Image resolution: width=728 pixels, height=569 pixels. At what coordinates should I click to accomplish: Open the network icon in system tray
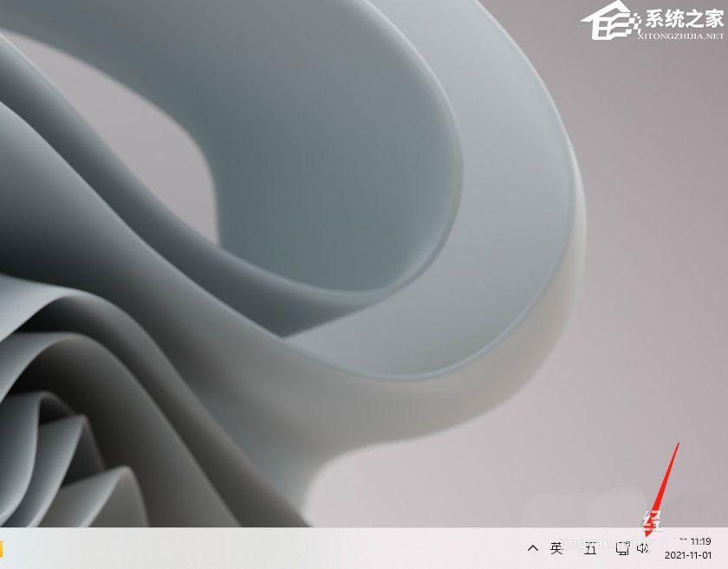pos(622,548)
